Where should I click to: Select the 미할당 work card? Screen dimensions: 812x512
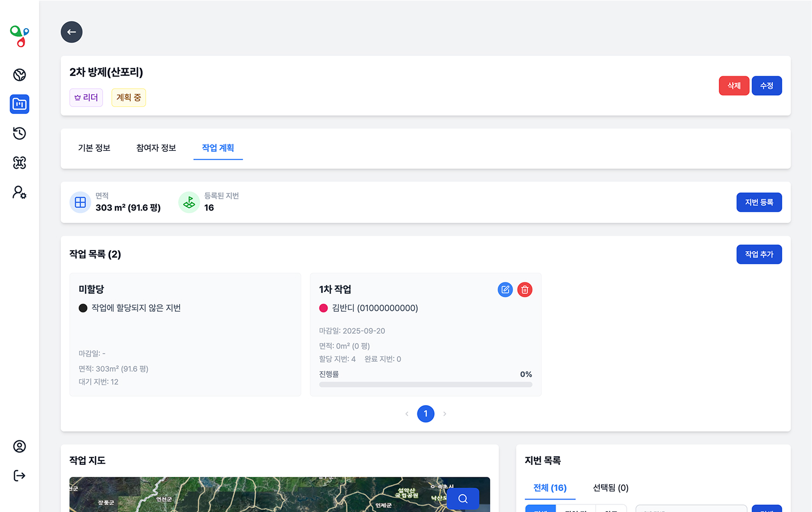coord(185,335)
